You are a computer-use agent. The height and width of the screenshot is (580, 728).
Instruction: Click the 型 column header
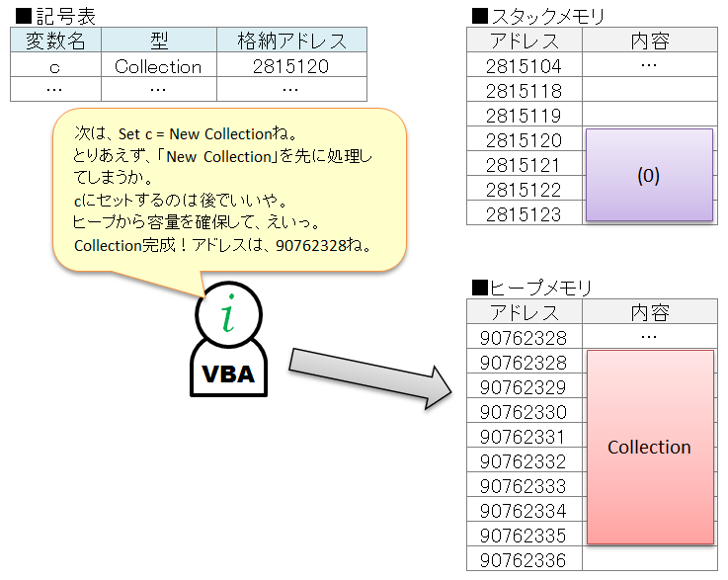[x=159, y=40]
